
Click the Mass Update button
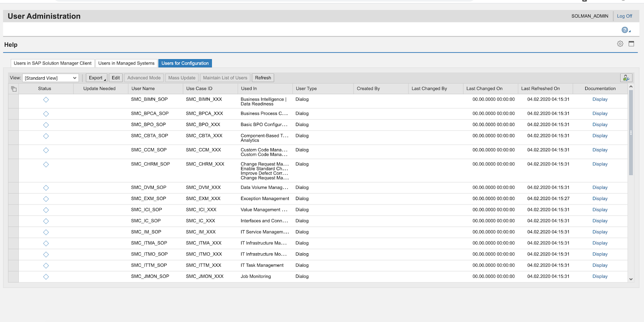point(182,78)
